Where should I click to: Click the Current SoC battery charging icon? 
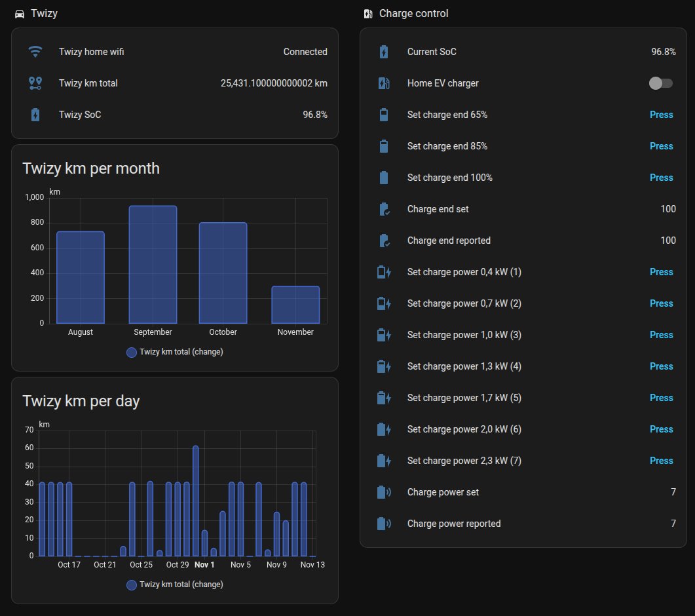click(x=384, y=52)
